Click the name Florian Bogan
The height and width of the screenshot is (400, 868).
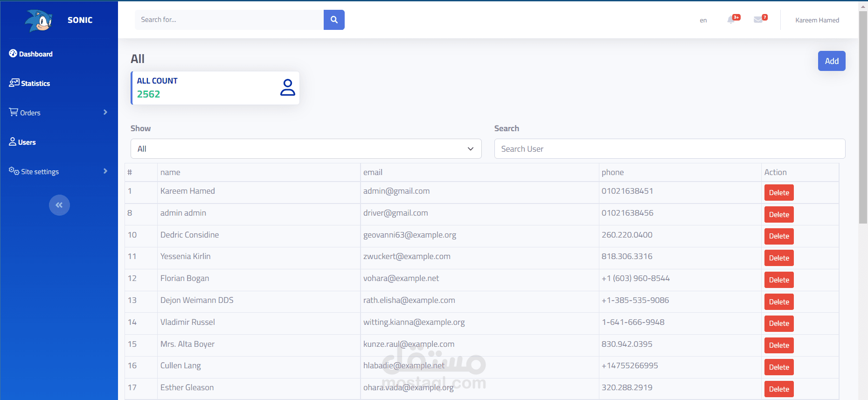pyautogui.click(x=185, y=278)
